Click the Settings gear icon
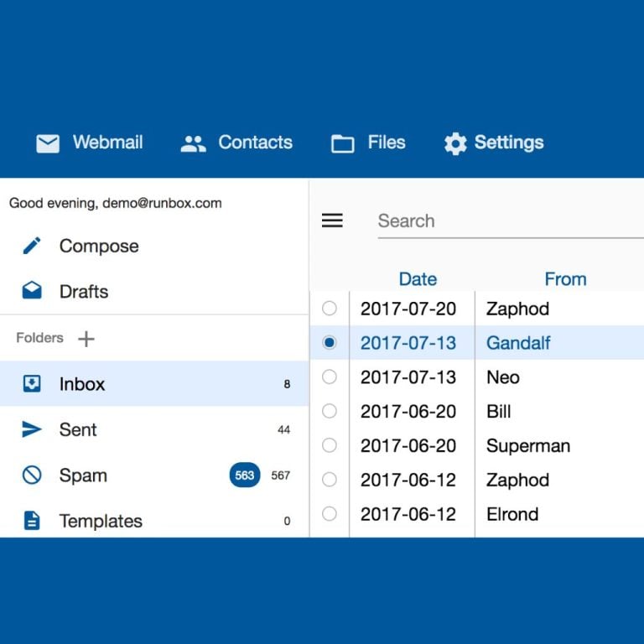The height and width of the screenshot is (644, 644). (455, 143)
